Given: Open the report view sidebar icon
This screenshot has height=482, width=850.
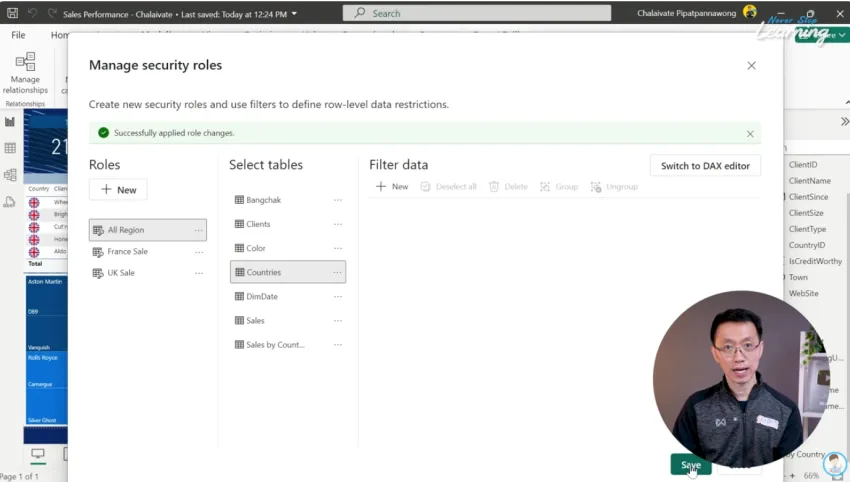Looking at the screenshot, I should pos(10,122).
